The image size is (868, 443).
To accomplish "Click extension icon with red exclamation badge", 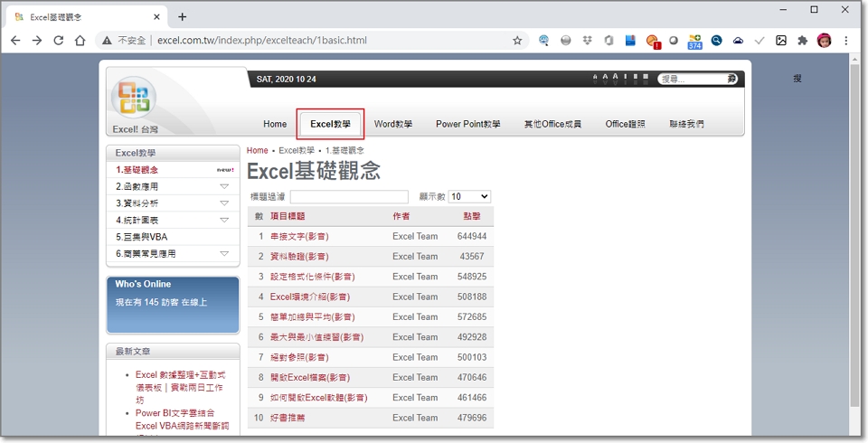I will 653,42.
